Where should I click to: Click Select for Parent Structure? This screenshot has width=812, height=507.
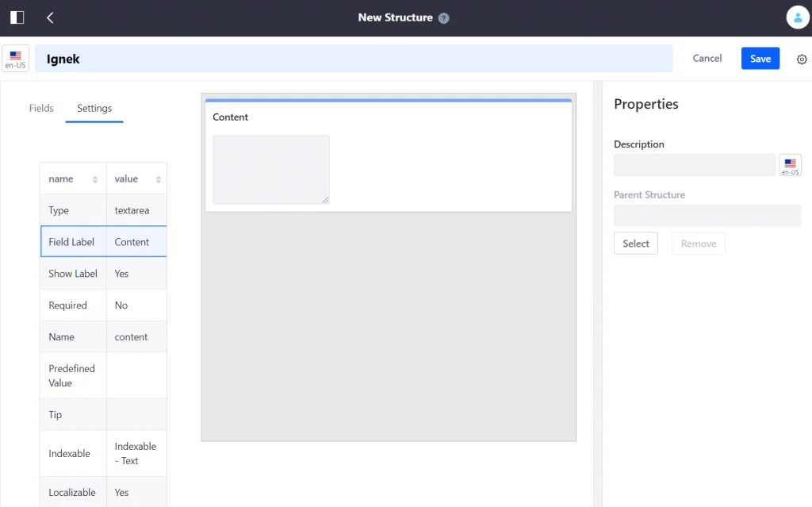tap(635, 244)
